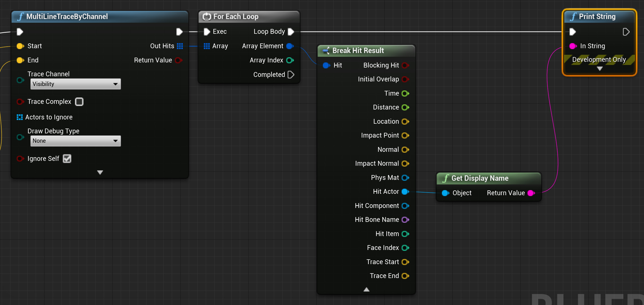The image size is (644, 305).
Task: Expand Print String Development Only options
Action: (x=599, y=69)
